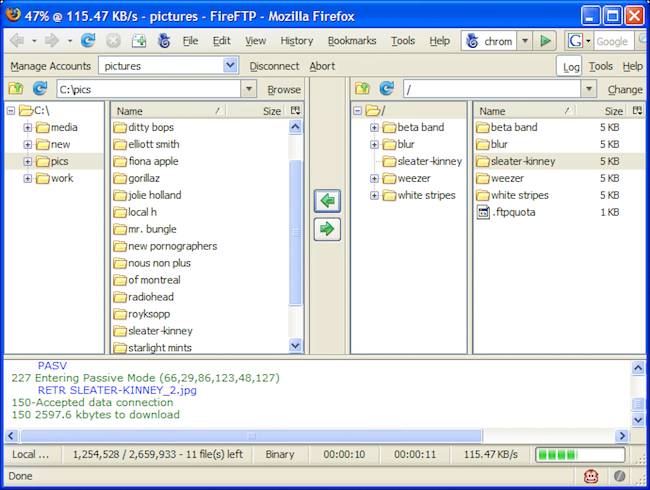The image size is (650, 490).
Task: Click green play arrow button in toolbar
Action: [x=545, y=41]
